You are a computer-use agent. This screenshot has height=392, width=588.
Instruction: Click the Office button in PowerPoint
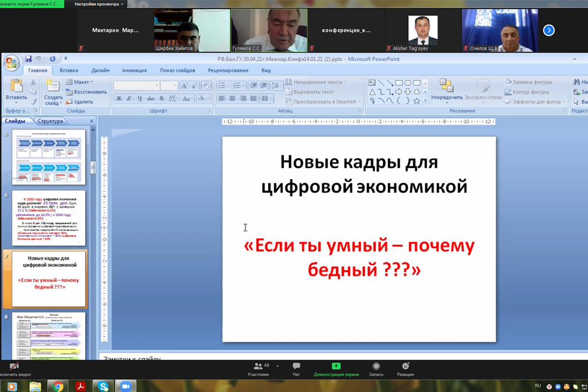point(10,62)
